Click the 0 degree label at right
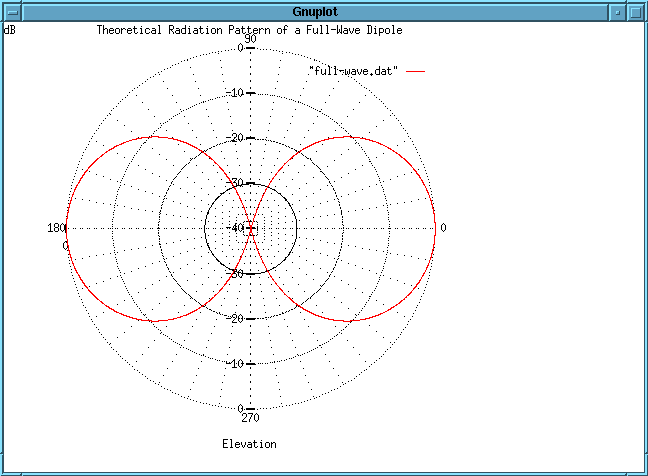This screenshot has width=648, height=476. [x=443, y=227]
